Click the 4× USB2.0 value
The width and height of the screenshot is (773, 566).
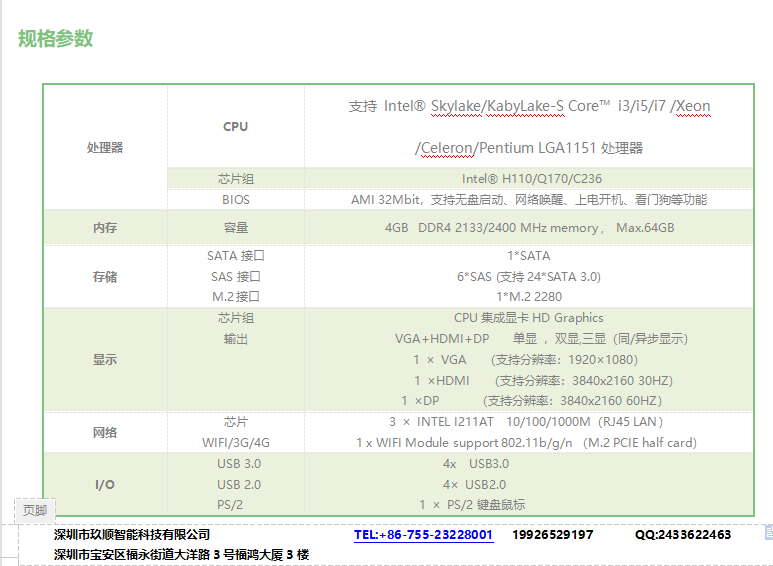point(474,485)
